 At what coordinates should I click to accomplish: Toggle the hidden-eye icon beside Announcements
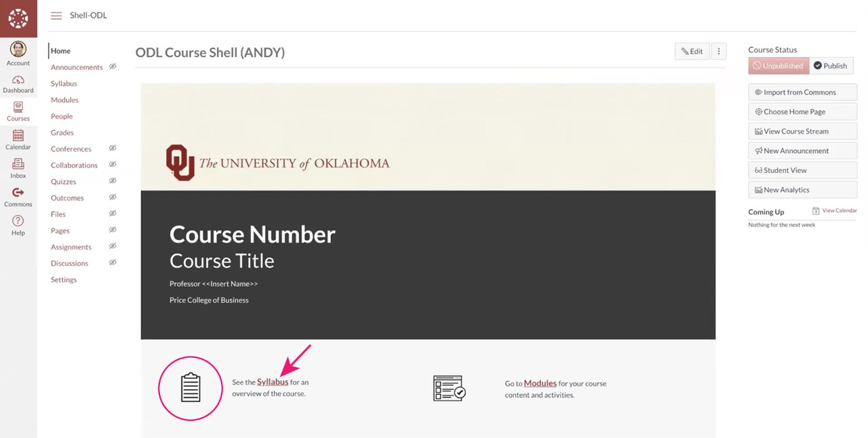click(113, 66)
